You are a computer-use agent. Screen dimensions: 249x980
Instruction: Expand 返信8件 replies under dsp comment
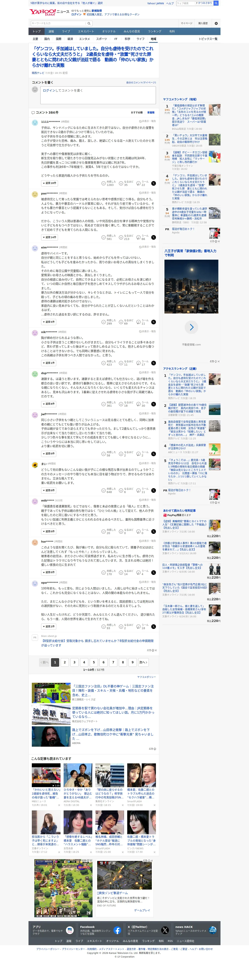click(x=48, y=404)
